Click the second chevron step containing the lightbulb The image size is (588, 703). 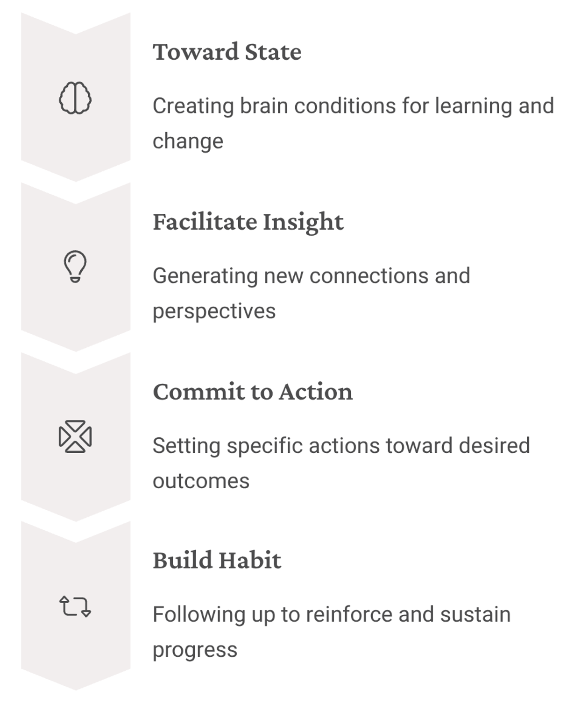[x=76, y=267]
